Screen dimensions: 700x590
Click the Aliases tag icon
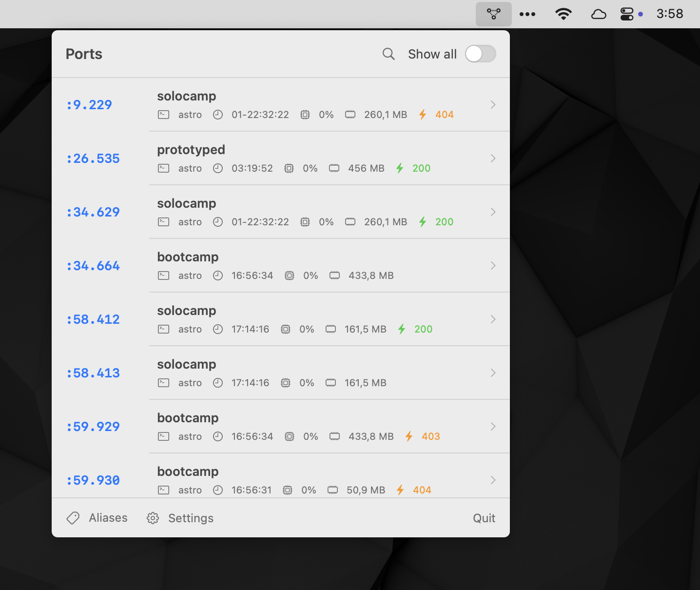73,518
